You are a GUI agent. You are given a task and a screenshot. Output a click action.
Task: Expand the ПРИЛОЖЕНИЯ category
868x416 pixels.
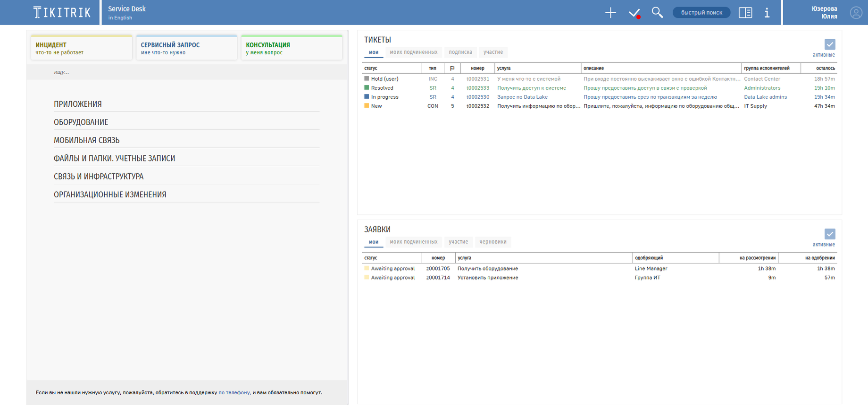point(78,104)
